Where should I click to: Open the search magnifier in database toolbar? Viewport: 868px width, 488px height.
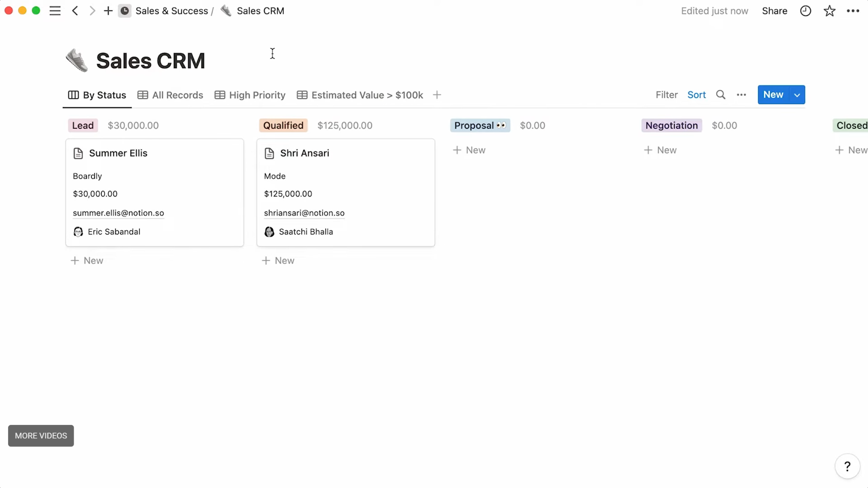[x=721, y=95]
